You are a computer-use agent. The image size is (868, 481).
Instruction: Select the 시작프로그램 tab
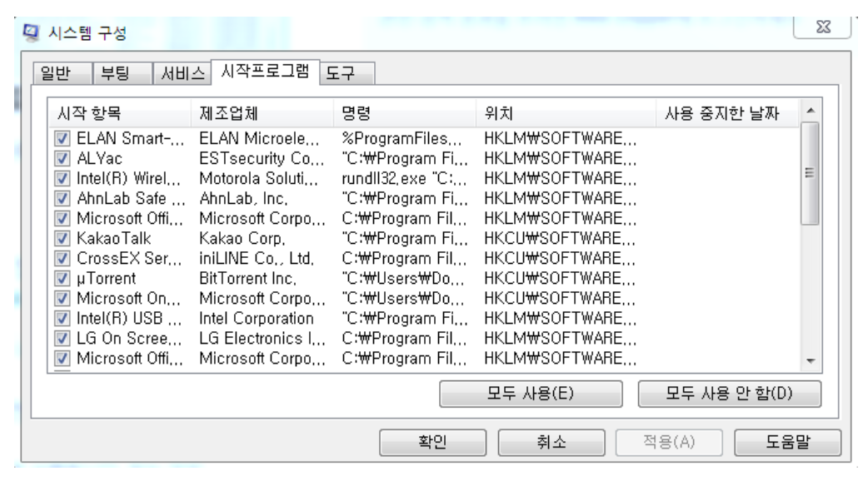coord(265,72)
